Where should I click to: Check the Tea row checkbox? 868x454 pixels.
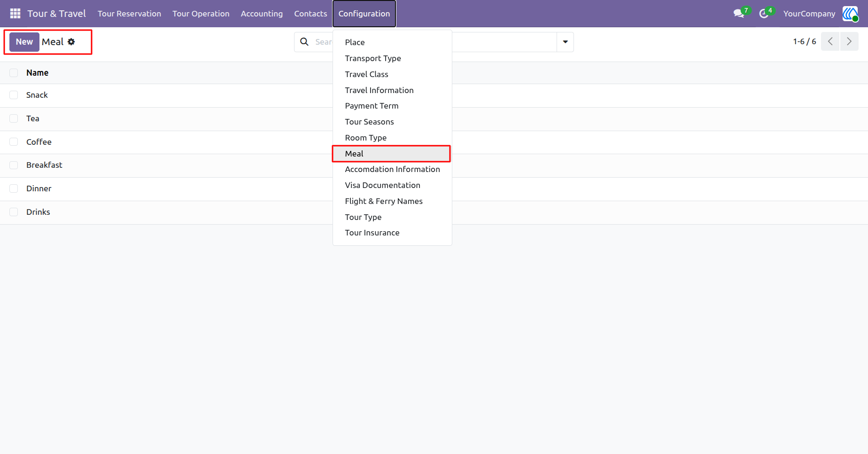[14, 118]
